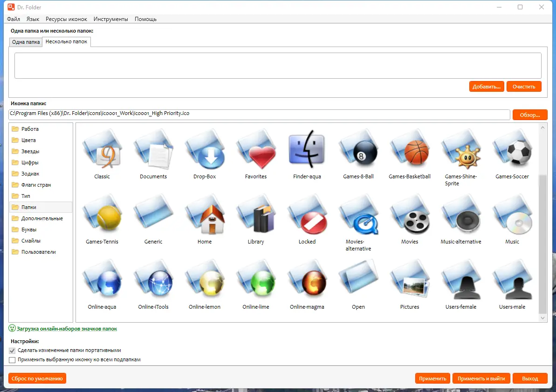This screenshot has height=392, width=556.
Task: Click the icon grid scrollbar down arrow
Action: click(x=542, y=318)
